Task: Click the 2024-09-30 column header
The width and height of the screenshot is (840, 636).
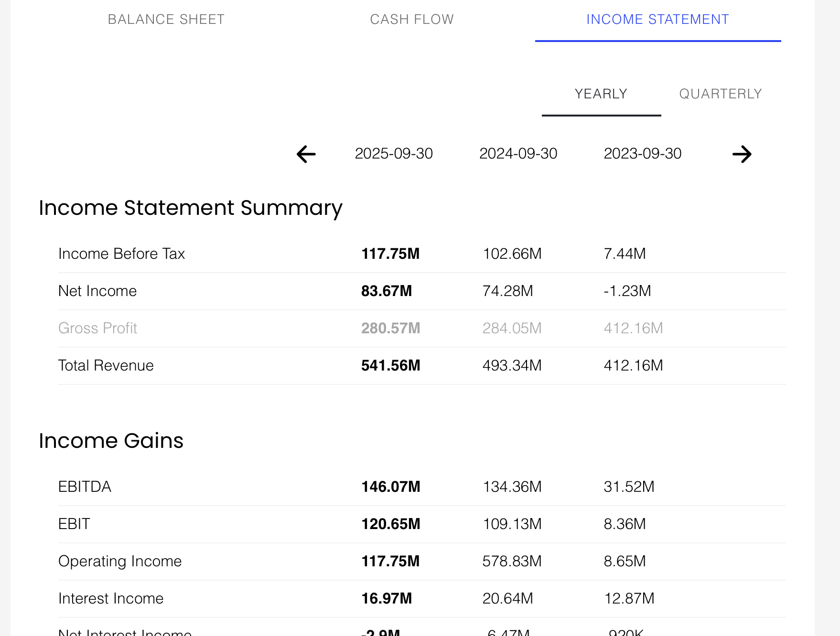Action: click(518, 153)
